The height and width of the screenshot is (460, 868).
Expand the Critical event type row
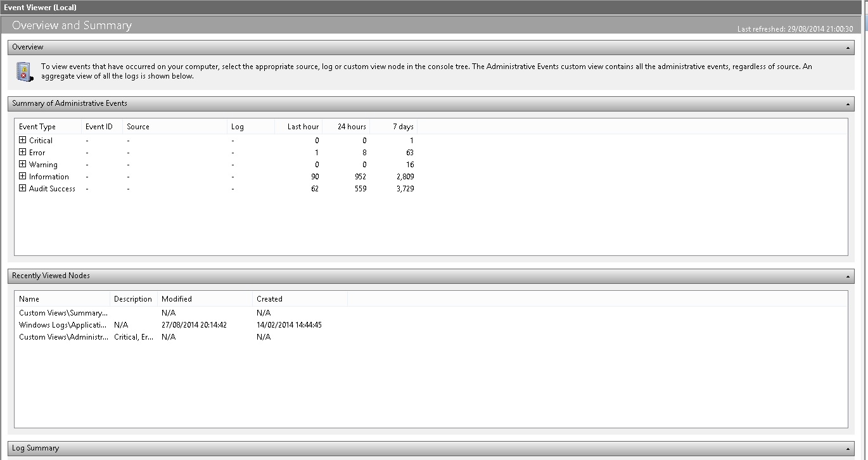point(22,140)
